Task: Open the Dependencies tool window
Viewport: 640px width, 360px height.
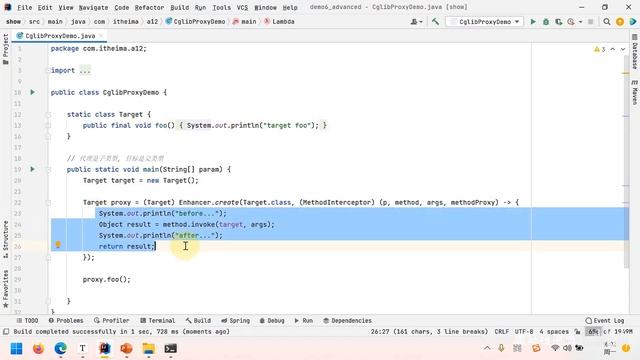Action: 347,321
